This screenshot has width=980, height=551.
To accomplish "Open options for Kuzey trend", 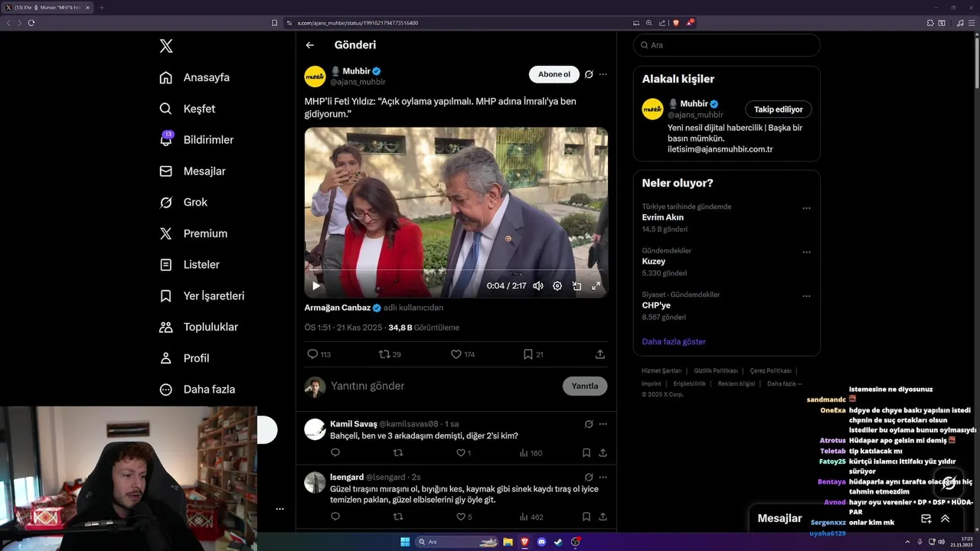I will pos(806,252).
